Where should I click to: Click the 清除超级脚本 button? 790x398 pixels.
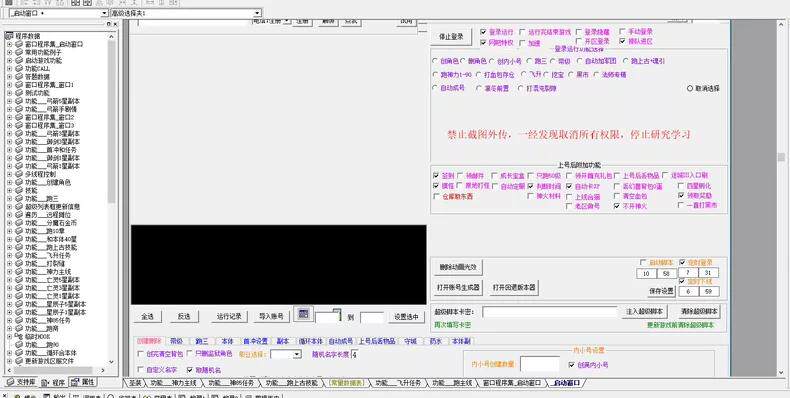tap(699, 311)
